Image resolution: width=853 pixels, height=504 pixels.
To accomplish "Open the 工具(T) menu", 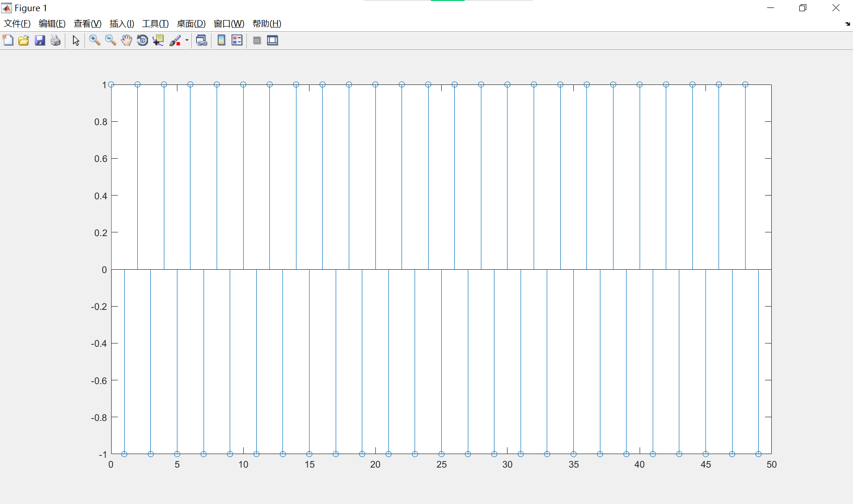I will [155, 23].
